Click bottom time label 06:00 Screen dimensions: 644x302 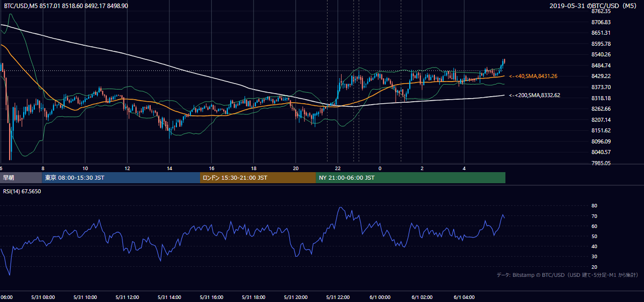click(7, 297)
